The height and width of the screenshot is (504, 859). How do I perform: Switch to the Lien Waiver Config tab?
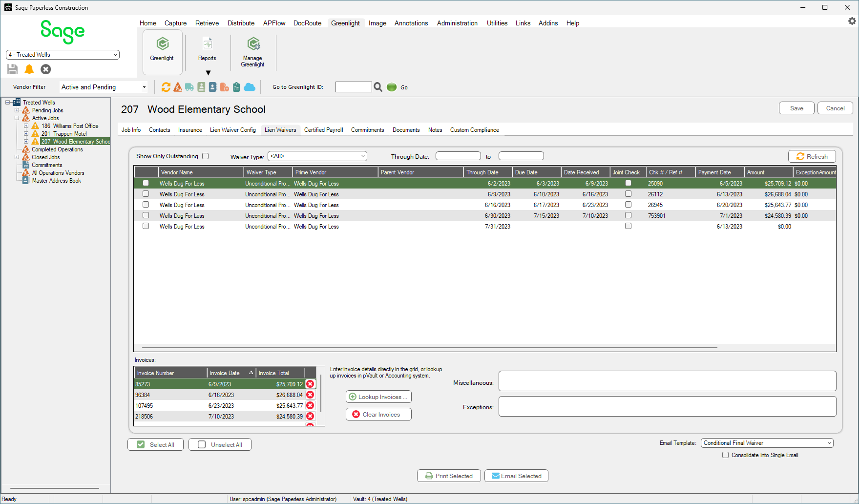tap(233, 130)
